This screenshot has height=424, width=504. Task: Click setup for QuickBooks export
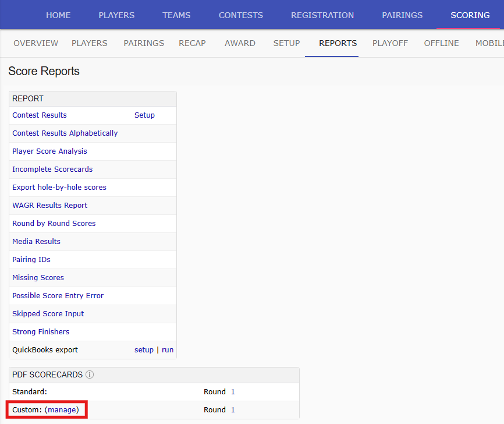coord(144,349)
